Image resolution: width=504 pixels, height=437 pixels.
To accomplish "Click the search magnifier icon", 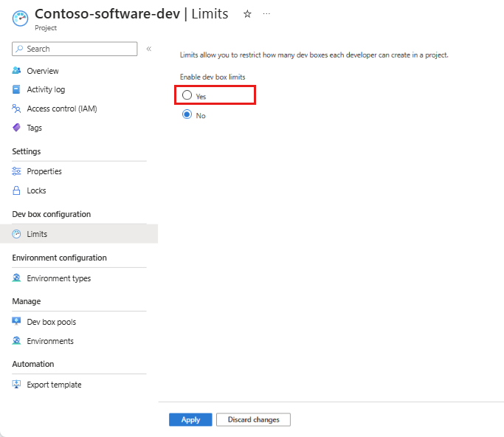I will pyautogui.click(x=19, y=49).
